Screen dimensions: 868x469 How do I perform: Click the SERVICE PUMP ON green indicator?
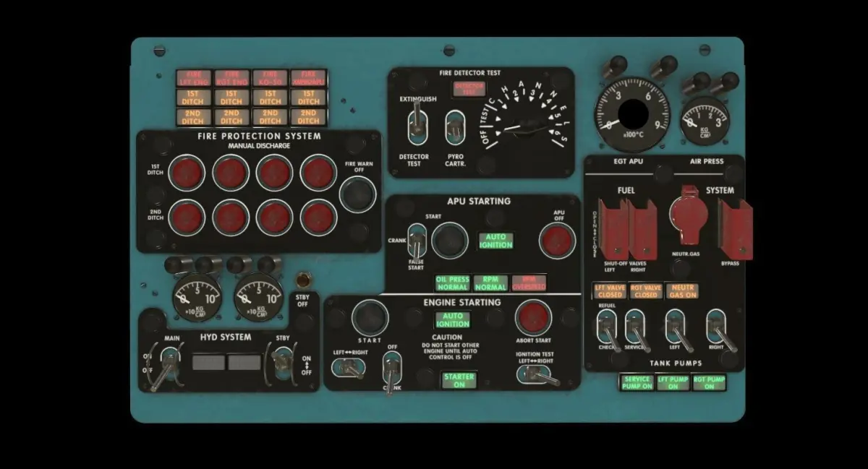click(x=637, y=383)
